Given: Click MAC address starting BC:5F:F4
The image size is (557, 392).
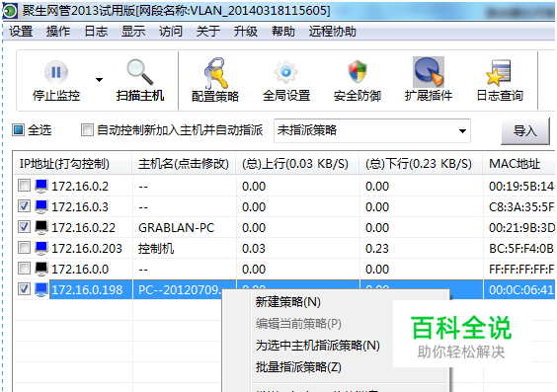Looking at the screenshot, I should (x=521, y=248).
